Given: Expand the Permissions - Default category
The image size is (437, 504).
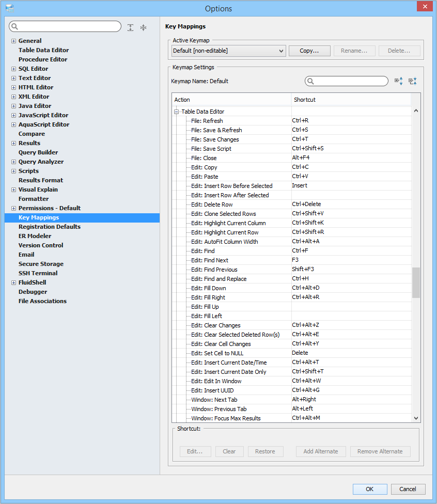Looking at the screenshot, I should tap(13, 208).
